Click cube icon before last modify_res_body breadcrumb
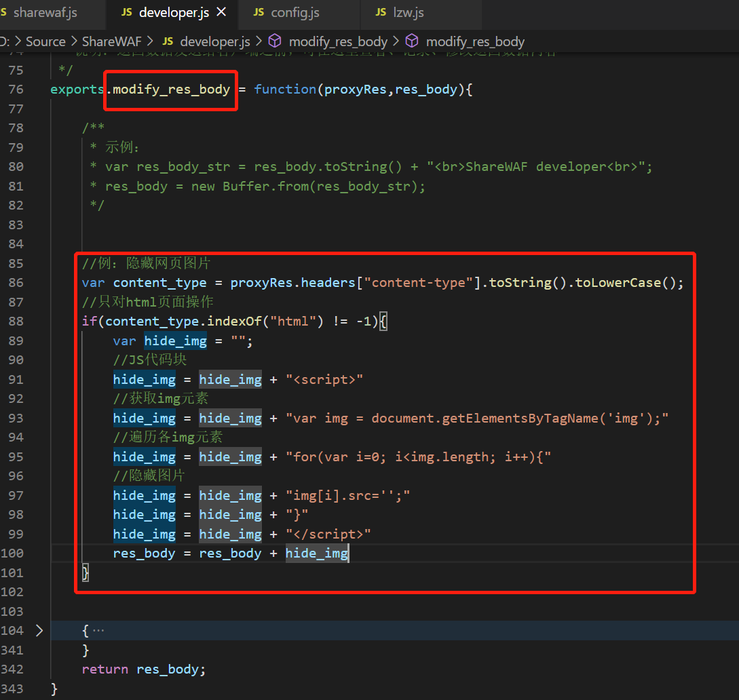This screenshot has height=700, width=739. 412,41
